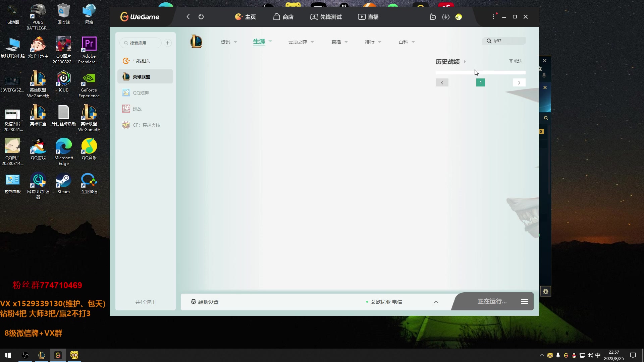Open the hamburger menu next to 正在运行
Viewport: 644px width, 362px height.
(x=525, y=302)
